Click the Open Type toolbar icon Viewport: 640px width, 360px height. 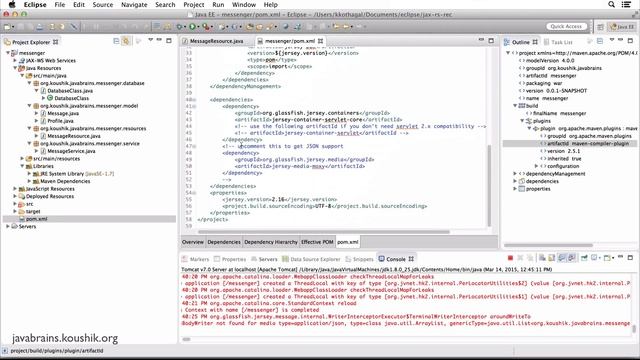249,27
